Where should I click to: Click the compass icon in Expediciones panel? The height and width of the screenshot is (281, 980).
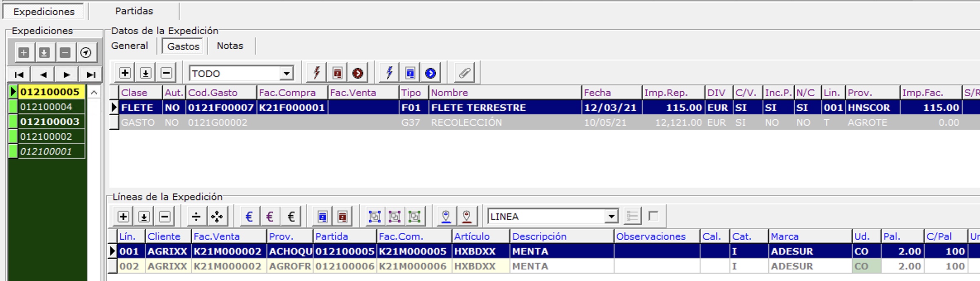tap(86, 53)
